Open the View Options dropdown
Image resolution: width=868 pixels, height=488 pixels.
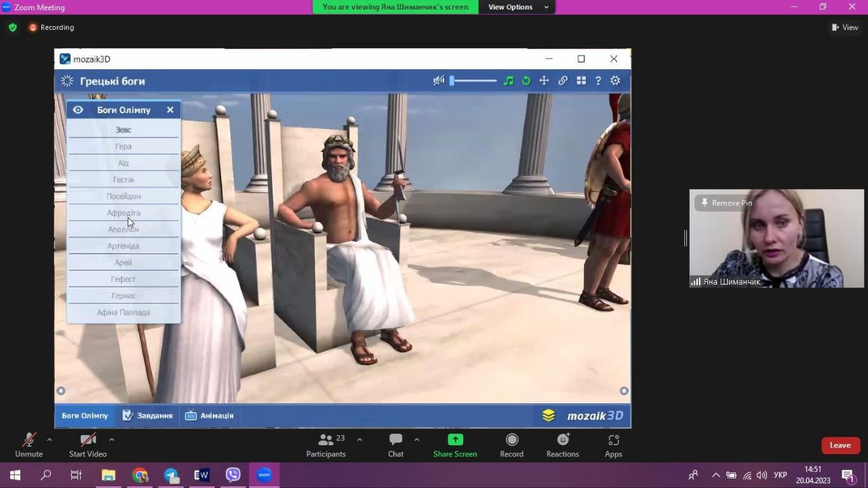518,7
